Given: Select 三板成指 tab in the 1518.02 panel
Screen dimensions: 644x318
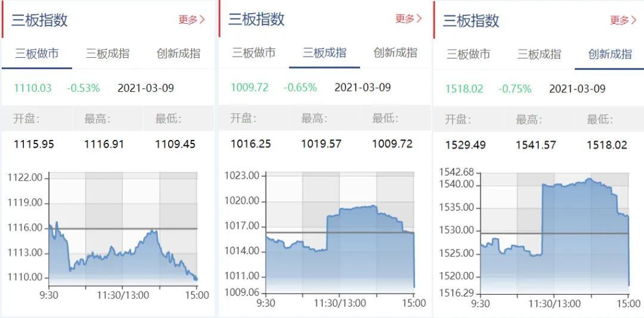Looking at the screenshot, I should [x=539, y=54].
